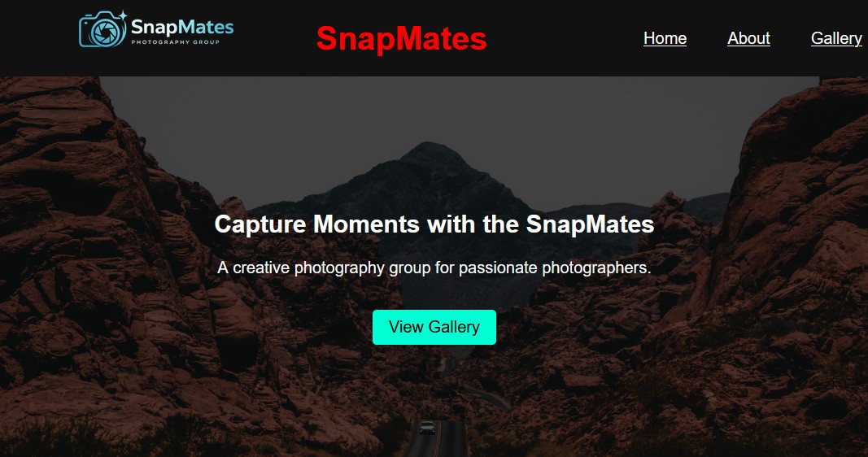Viewport: 868px width, 457px height.
Task: Click the empty dark header area beside the title
Action: click(x=565, y=38)
